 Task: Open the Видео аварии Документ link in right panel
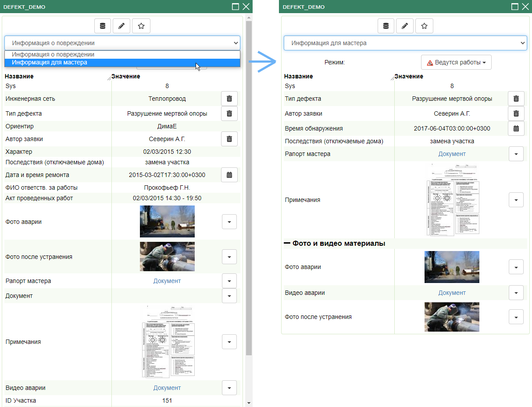click(452, 293)
